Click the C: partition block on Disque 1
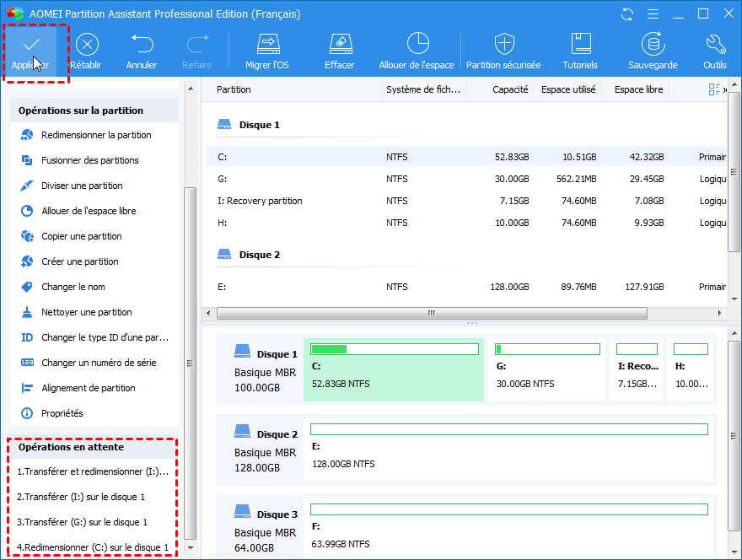 point(393,370)
